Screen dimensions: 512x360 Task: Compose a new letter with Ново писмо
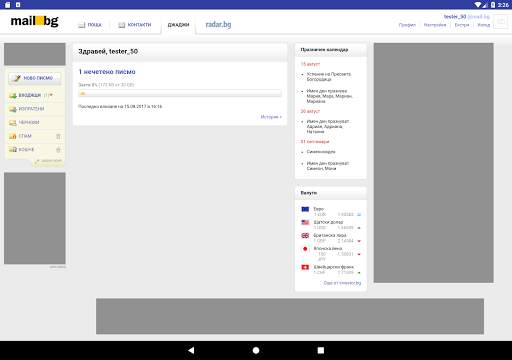[x=35, y=78]
